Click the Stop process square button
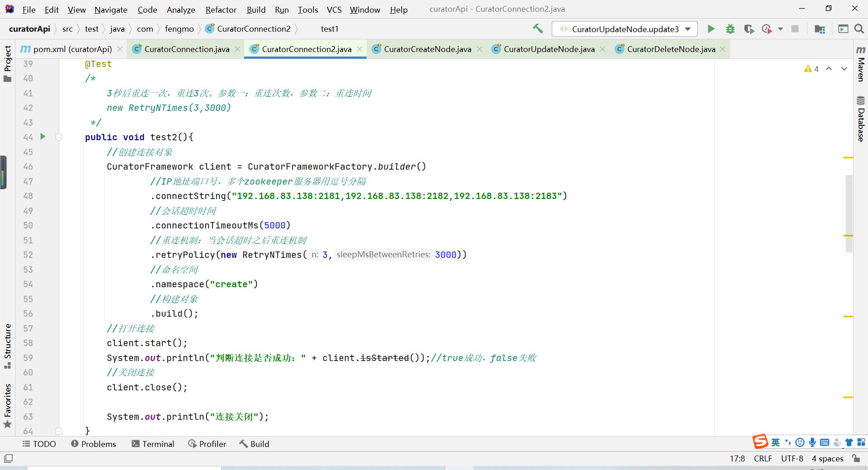Image resolution: width=868 pixels, height=470 pixels. click(x=795, y=29)
